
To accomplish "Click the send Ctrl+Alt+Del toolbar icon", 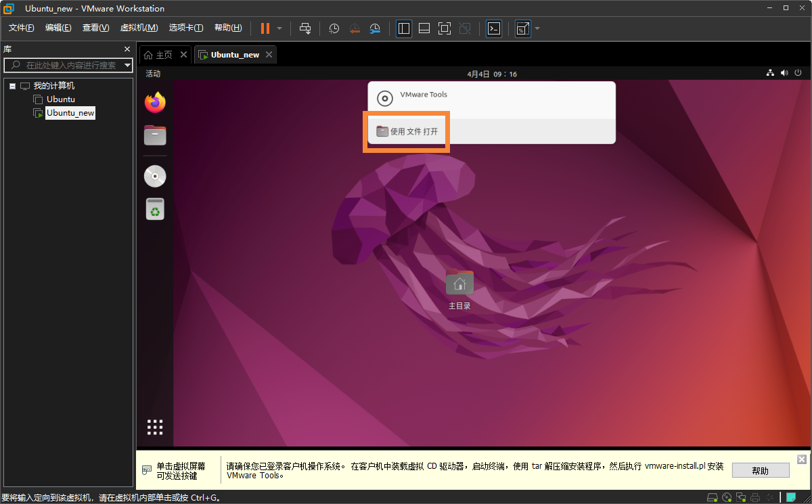I will (x=305, y=28).
